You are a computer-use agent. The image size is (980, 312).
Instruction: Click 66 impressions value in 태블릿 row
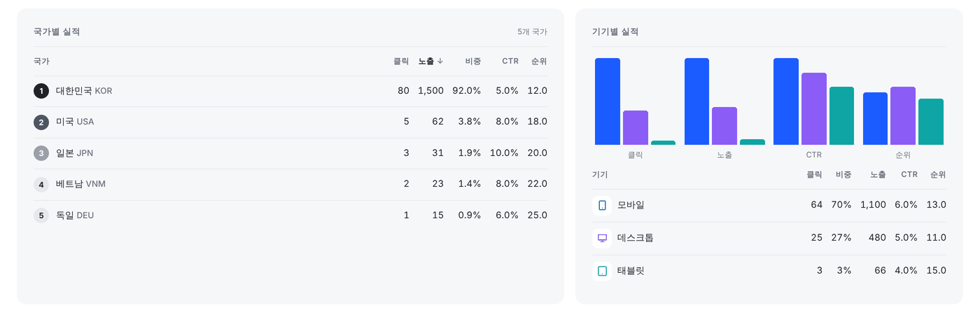[x=880, y=271]
